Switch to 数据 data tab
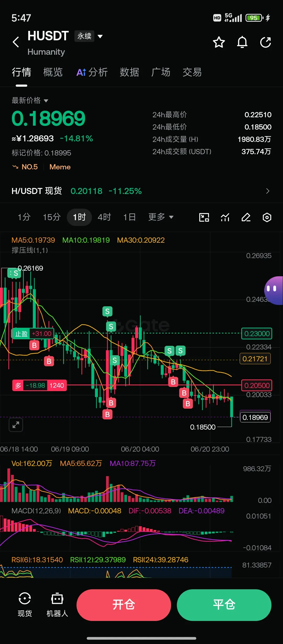The height and width of the screenshot is (644, 283). (129, 72)
